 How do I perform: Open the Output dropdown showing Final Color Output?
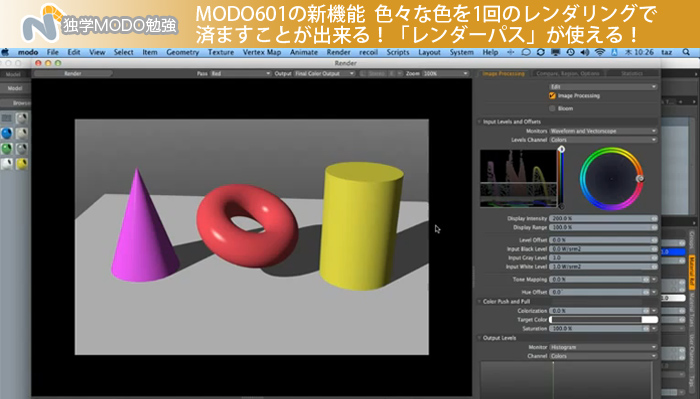324,73
